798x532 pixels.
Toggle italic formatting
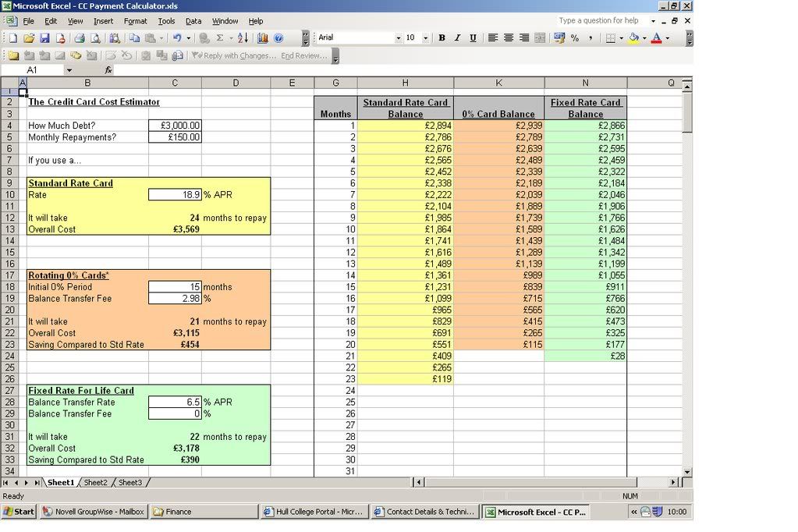(457, 37)
